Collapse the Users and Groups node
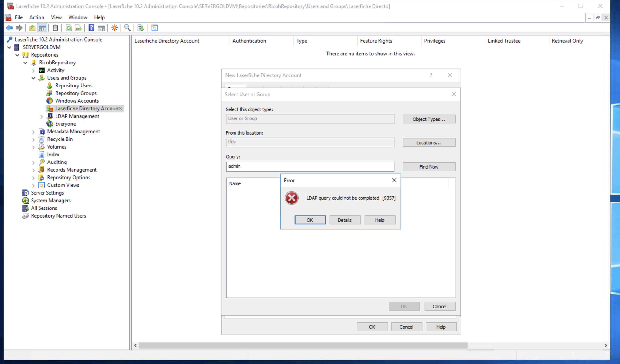 click(33, 78)
